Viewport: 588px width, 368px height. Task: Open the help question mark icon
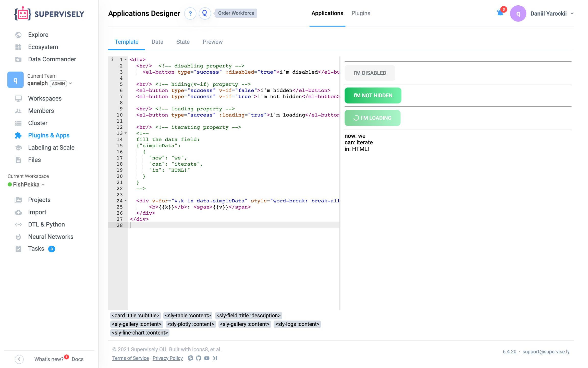point(190,13)
